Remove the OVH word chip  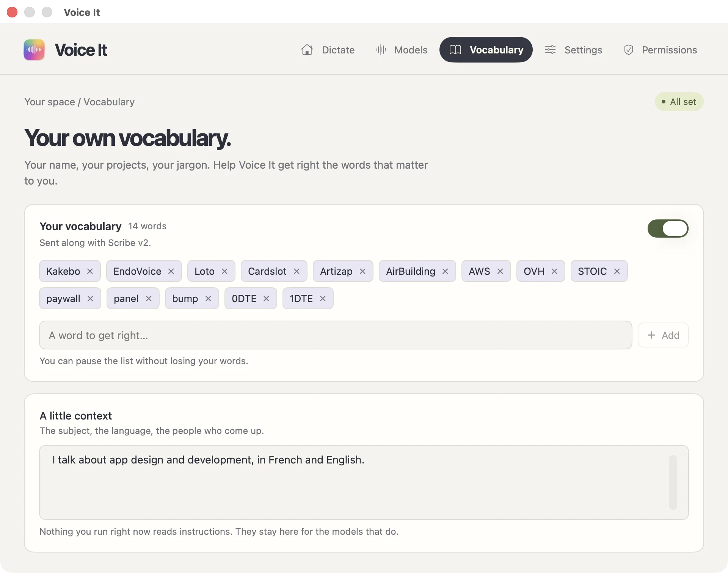[x=554, y=271]
